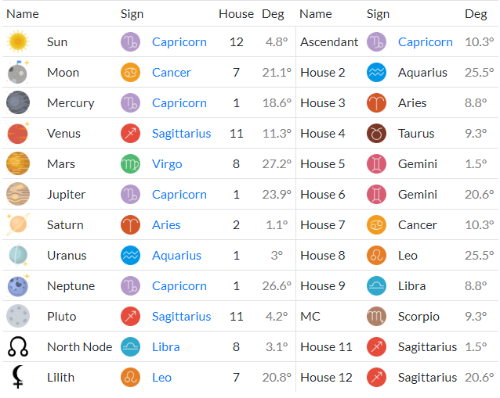Image resolution: width=500 pixels, height=398 pixels.
Task: Open the Aquarius link for Uranus
Action: tap(177, 256)
